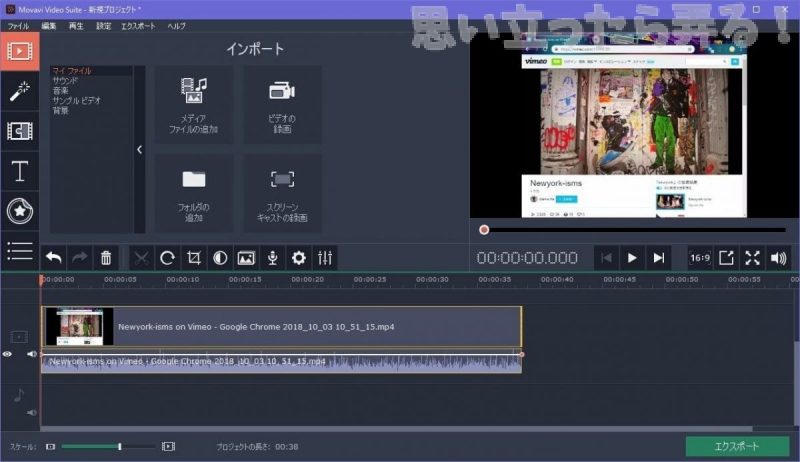The image size is (800, 462).
Task: Split clip with the scissors tool
Action: tap(141, 258)
